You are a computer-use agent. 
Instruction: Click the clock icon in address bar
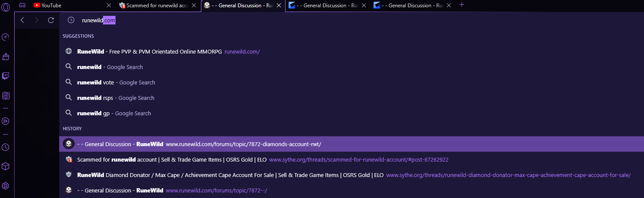coord(71,20)
